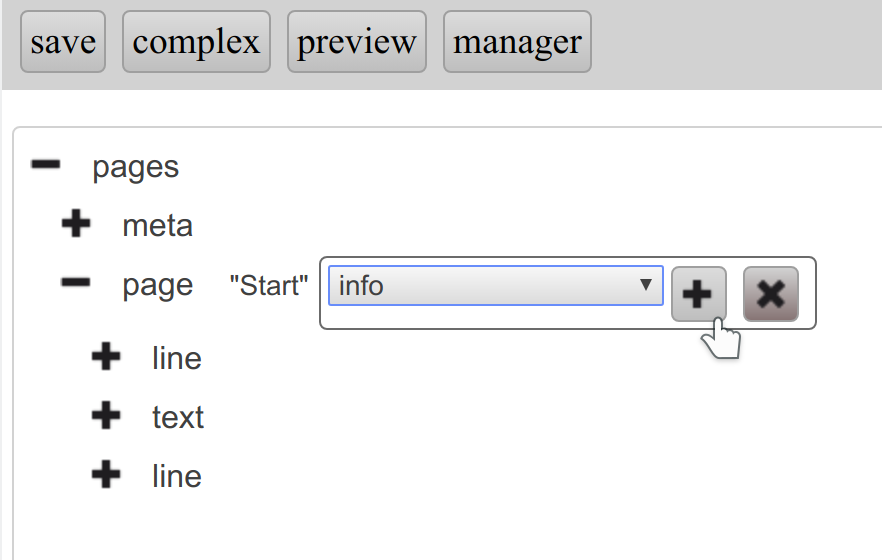Cancel adding with the X button
Viewport: 882px width, 560px height.
771,294
